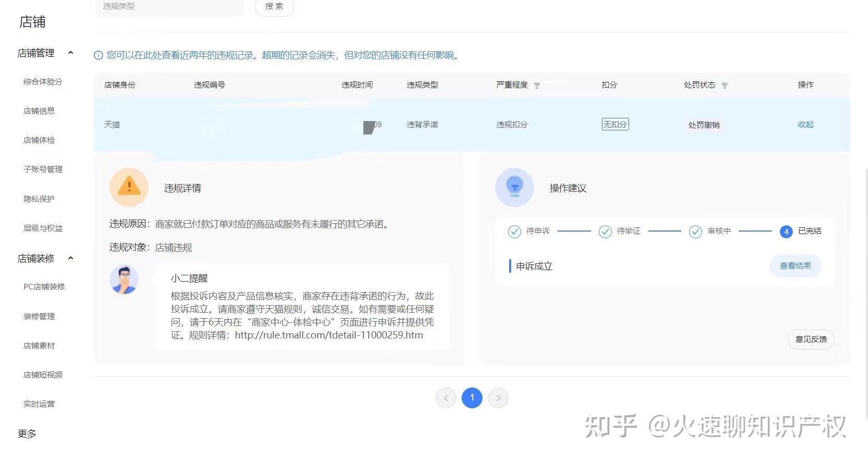The width and height of the screenshot is (868, 461).
Task: Open 层级与权益 in the sidebar
Action: coord(43,228)
